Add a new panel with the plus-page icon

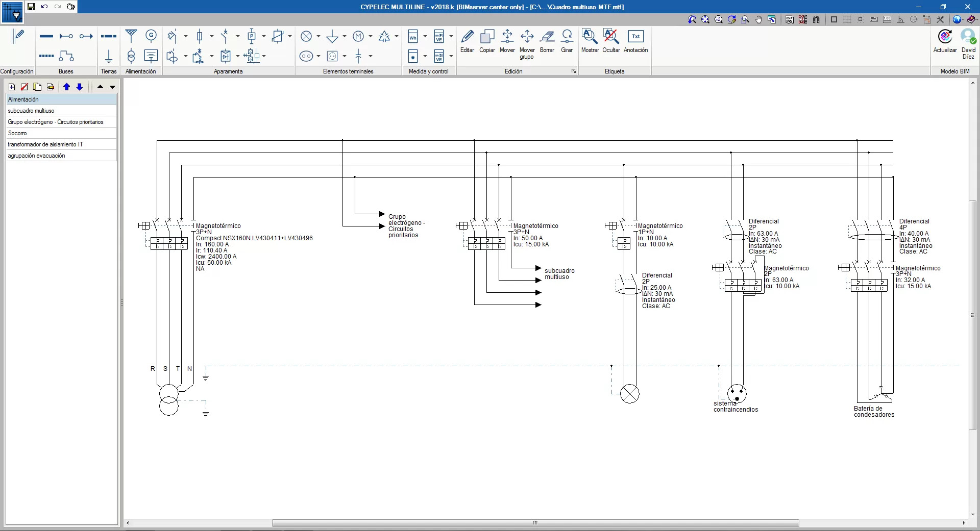point(12,87)
